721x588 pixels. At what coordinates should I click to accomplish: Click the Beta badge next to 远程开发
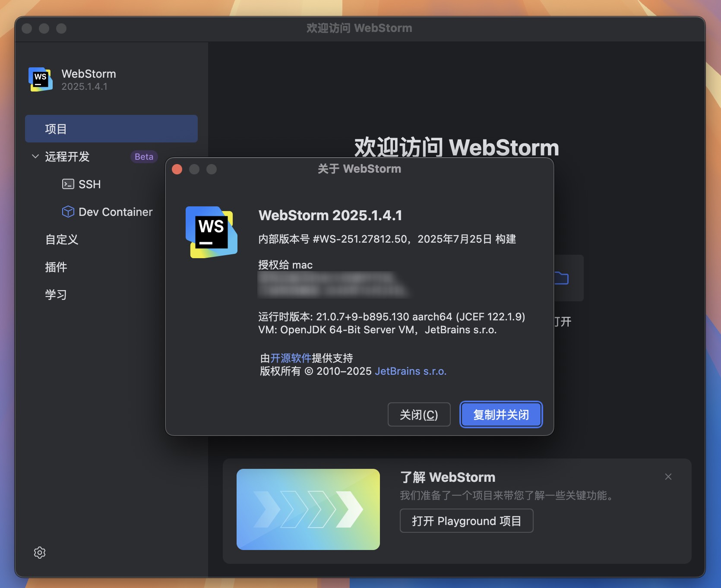(143, 156)
